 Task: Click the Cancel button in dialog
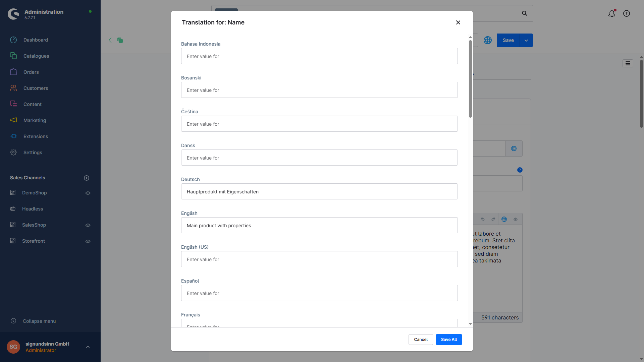(x=421, y=340)
